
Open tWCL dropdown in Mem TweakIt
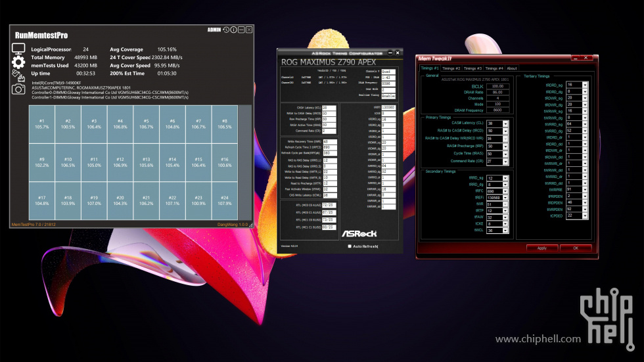click(505, 231)
